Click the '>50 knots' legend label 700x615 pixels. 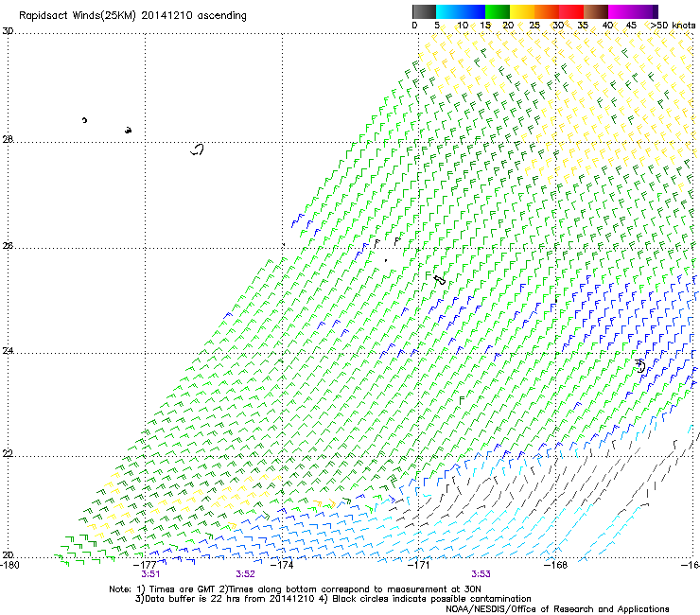tap(673, 26)
